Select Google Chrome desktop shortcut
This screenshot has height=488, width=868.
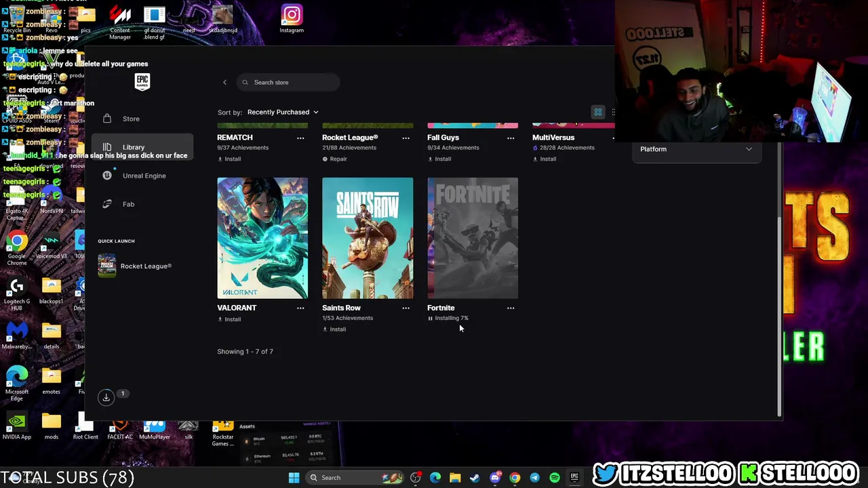[x=17, y=248]
